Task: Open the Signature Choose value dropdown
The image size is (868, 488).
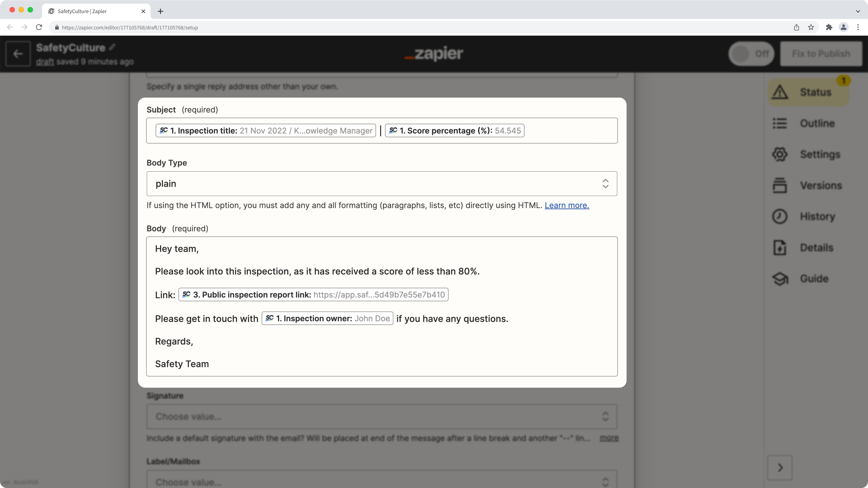Action: (382, 417)
